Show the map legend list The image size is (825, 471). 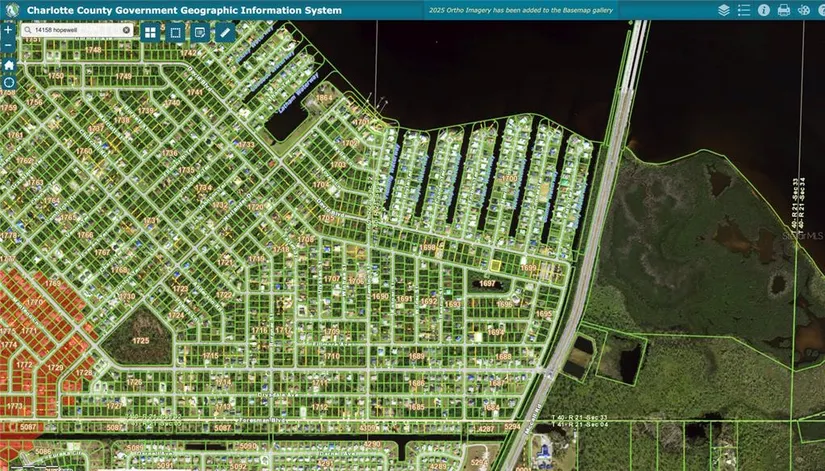744,10
